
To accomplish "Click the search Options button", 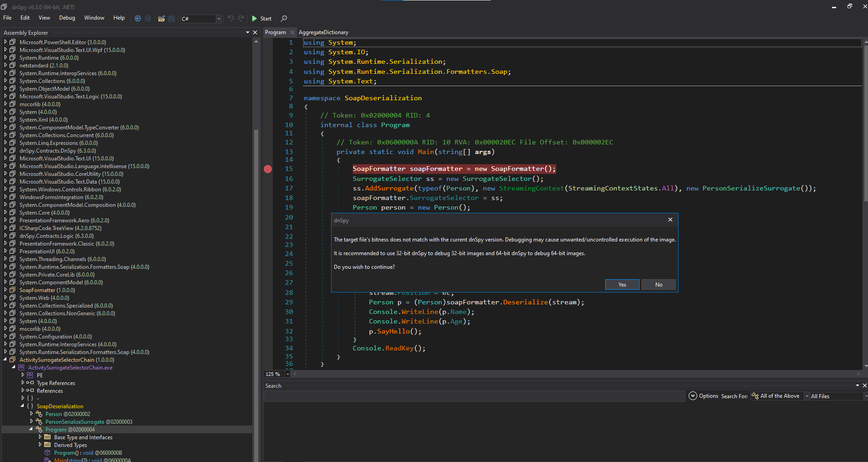I will [x=704, y=396].
